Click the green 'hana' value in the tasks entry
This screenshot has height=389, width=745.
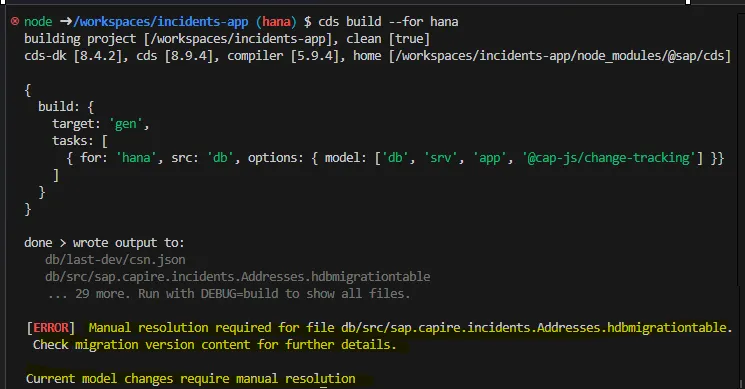[136, 158]
